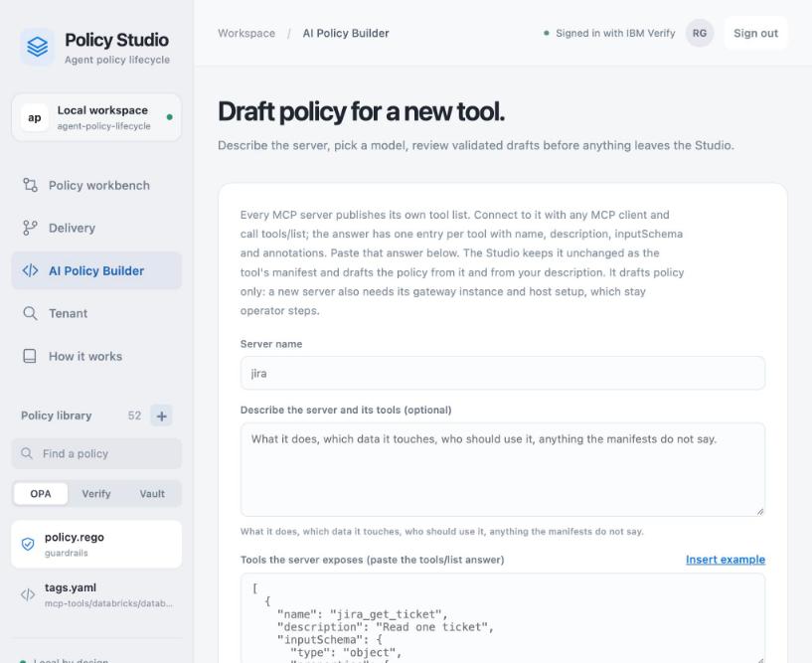
Task: Click the description text area resize handle
Action: 759,511
